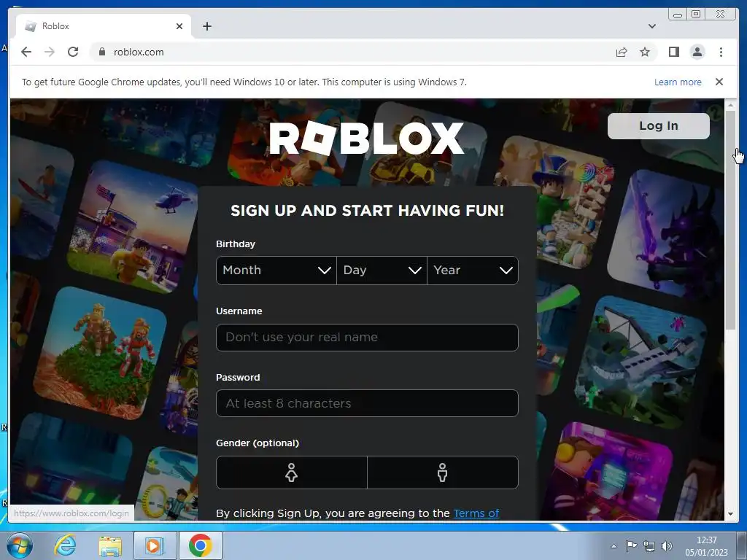The image size is (747, 560).
Task: Open the tab search chevron
Action: pos(651,26)
